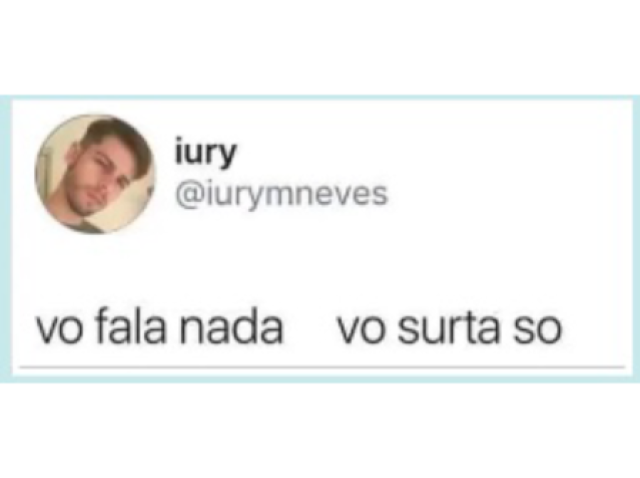Click the light blue bottom border
640x478 pixels.
pyautogui.click(x=320, y=379)
